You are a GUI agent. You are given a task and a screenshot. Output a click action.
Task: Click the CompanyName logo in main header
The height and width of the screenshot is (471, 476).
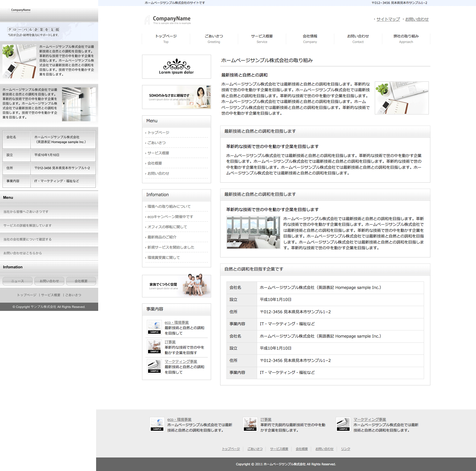pos(168,20)
